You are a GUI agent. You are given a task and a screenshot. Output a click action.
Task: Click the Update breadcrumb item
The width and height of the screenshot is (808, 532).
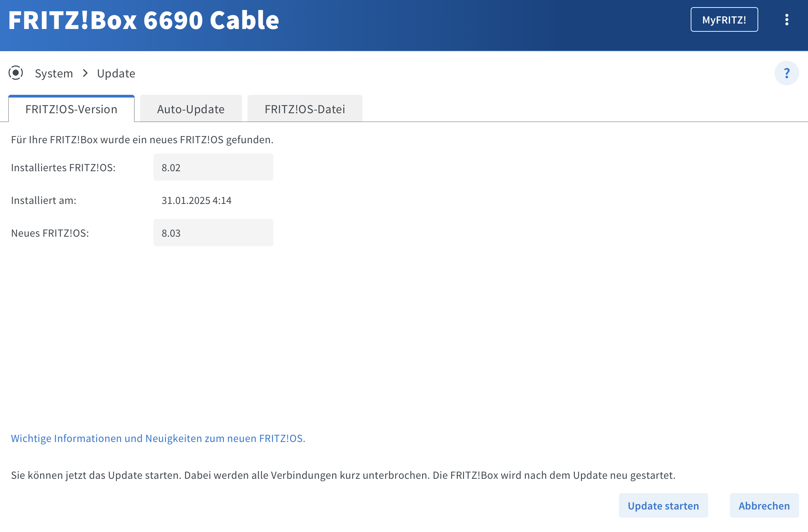click(x=116, y=73)
